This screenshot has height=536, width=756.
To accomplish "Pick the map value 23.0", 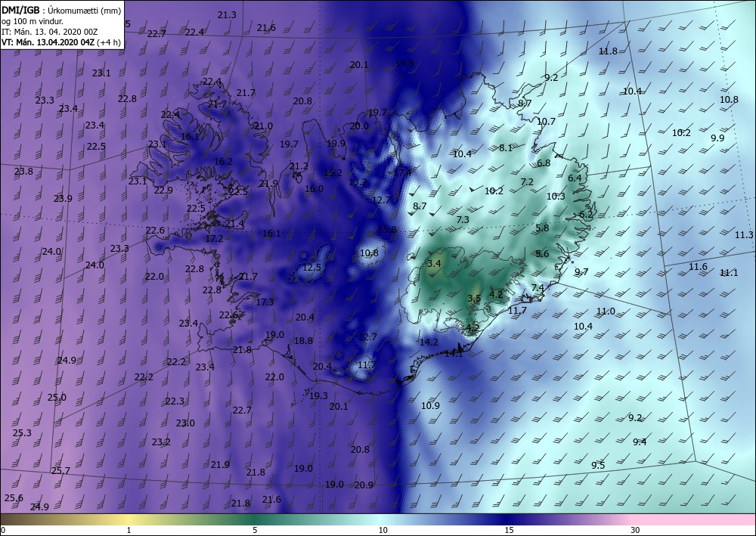I will [185, 423].
